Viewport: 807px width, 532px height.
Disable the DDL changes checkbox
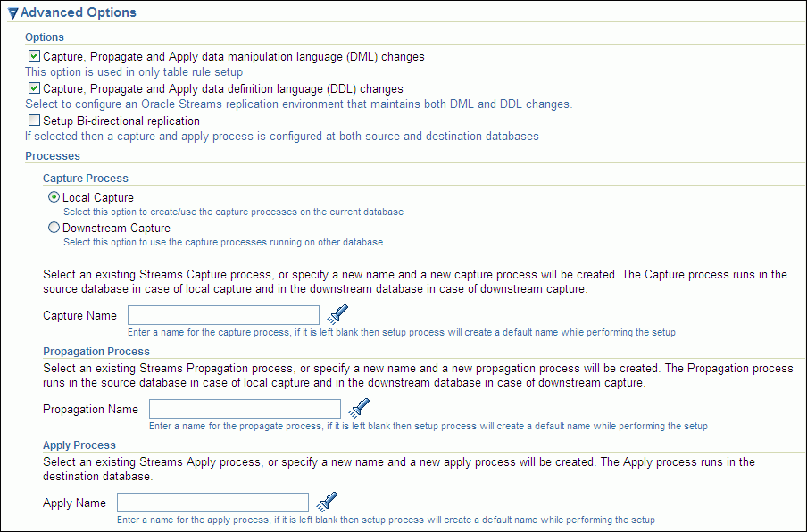pos(34,88)
